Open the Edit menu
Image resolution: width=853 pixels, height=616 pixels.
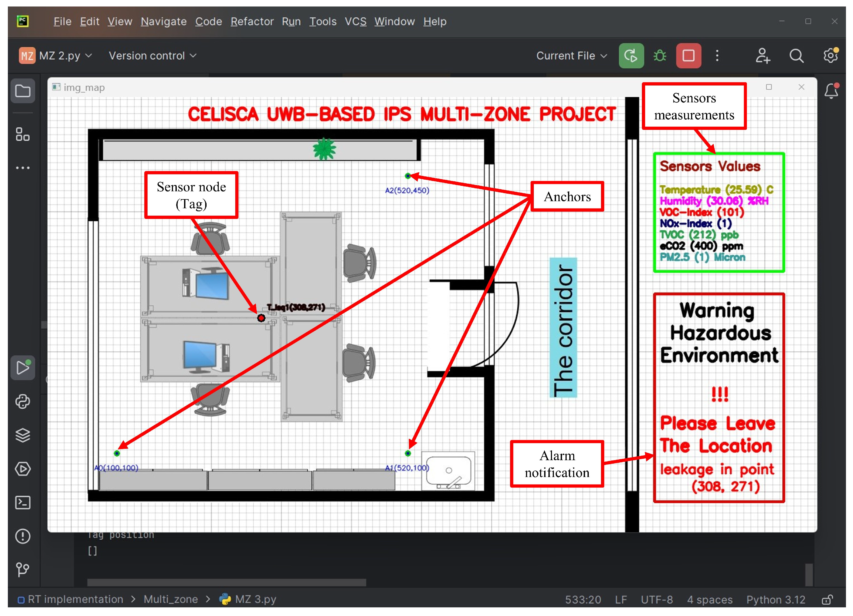pos(90,21)
